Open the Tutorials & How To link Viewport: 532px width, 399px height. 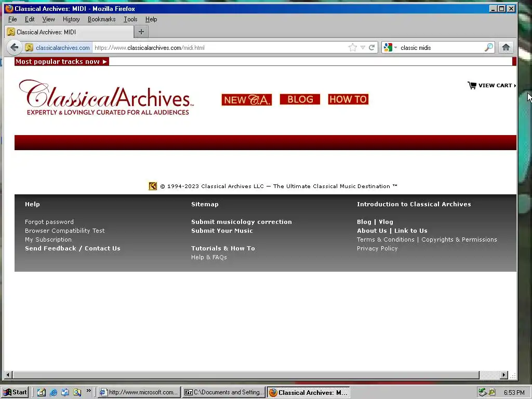click(223, 248)
